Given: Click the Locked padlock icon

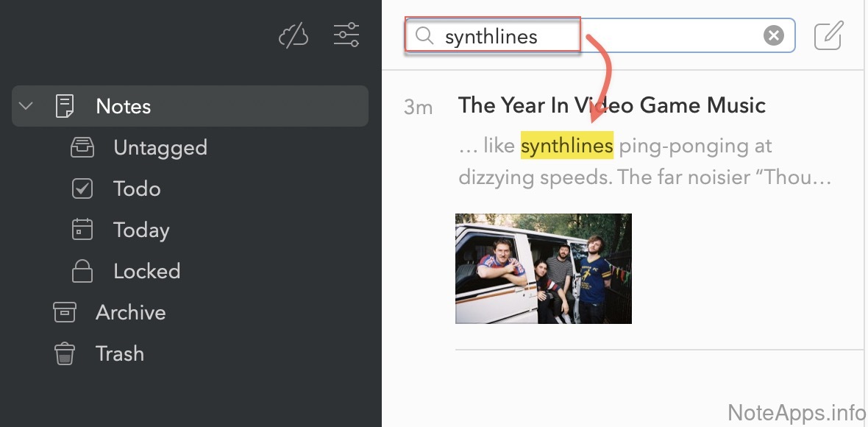Looking at the screenshot, I should [82, 271].
